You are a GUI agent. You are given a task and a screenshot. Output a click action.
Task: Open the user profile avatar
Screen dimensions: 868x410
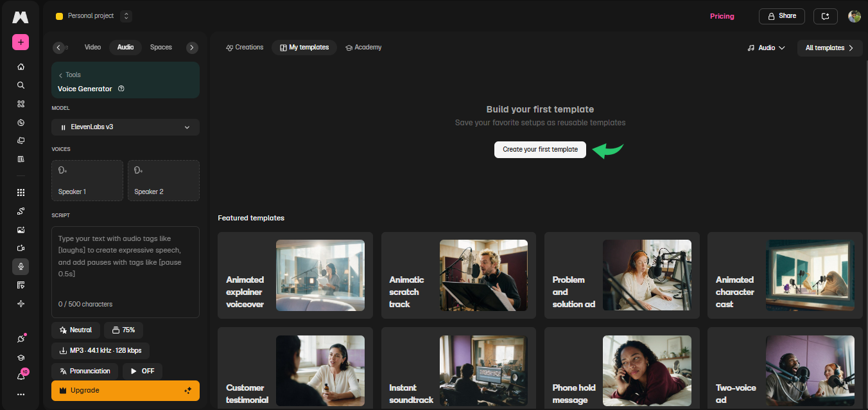point(855,16)
